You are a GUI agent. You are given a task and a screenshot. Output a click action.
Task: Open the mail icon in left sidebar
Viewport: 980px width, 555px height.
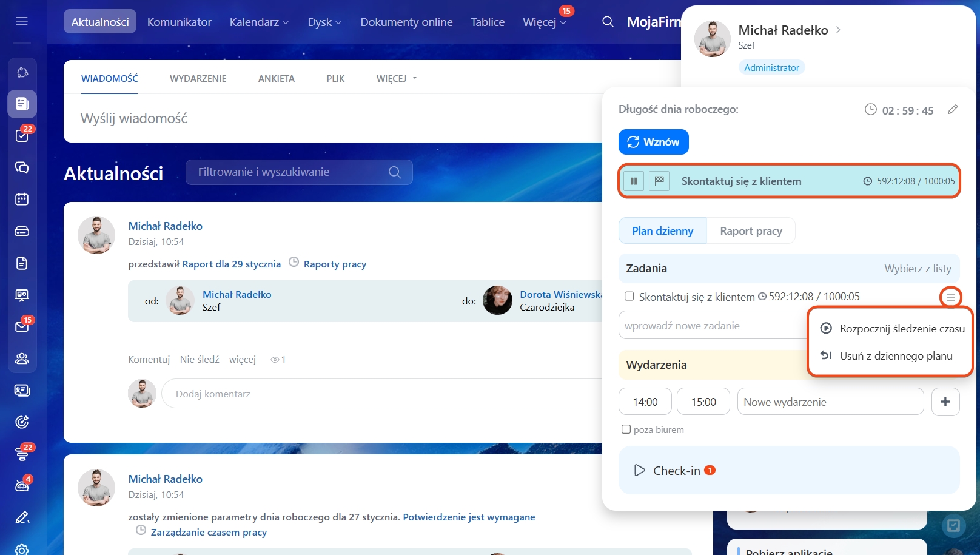click(x=22, y=326)
